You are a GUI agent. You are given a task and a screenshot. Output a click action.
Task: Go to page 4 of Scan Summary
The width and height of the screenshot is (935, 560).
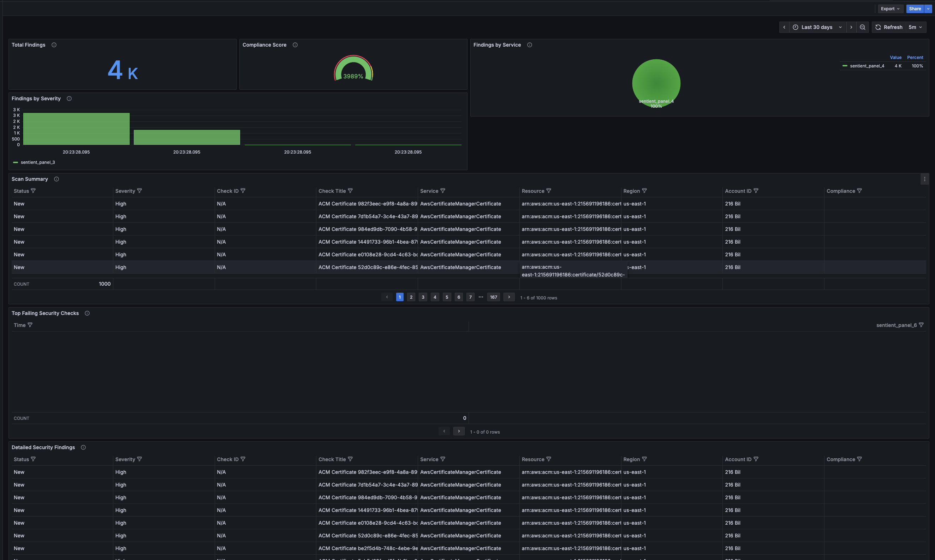click(x=435, y=297)
